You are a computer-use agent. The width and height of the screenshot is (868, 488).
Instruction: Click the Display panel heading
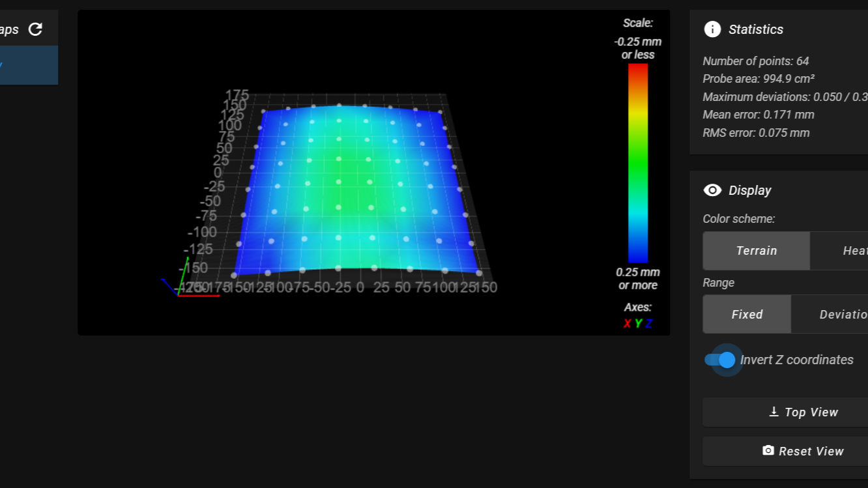(750, 190)
